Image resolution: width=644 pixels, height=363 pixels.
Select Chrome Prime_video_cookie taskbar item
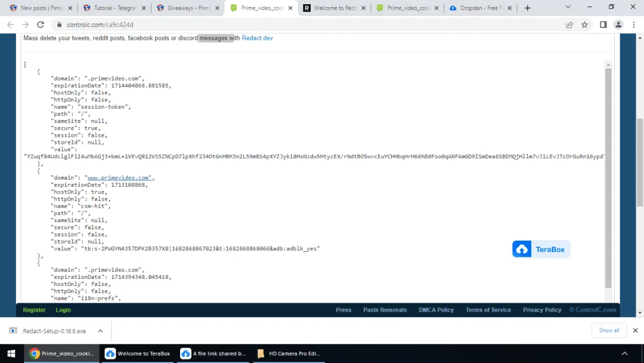pos(61,353)
